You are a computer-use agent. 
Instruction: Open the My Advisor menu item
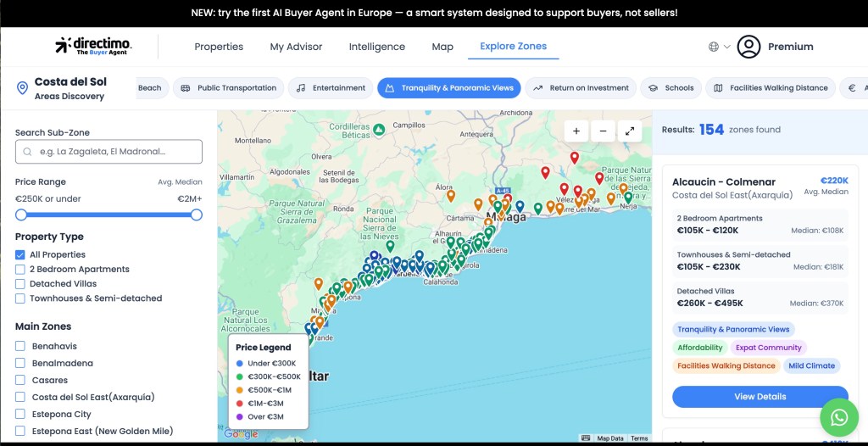pyautogui.click(x=296, y=47)
